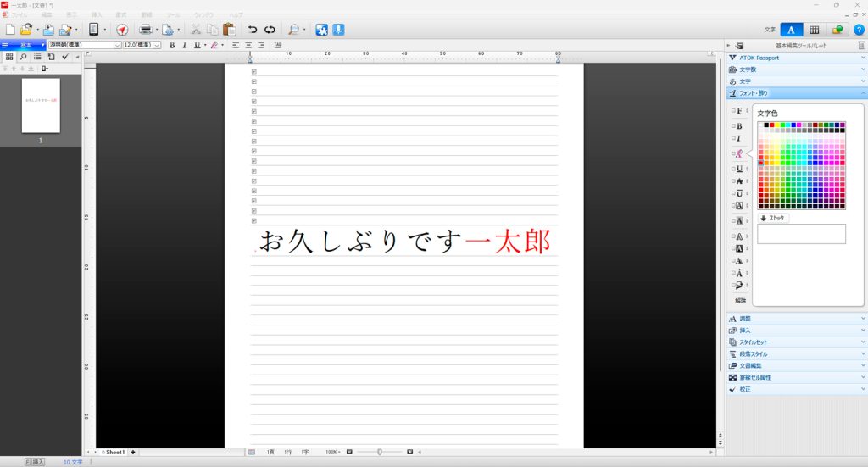Click the blue microphone icon in toolbar
Image resolution: width=868 pixels, height=467 pixels.
click(339, 30)
